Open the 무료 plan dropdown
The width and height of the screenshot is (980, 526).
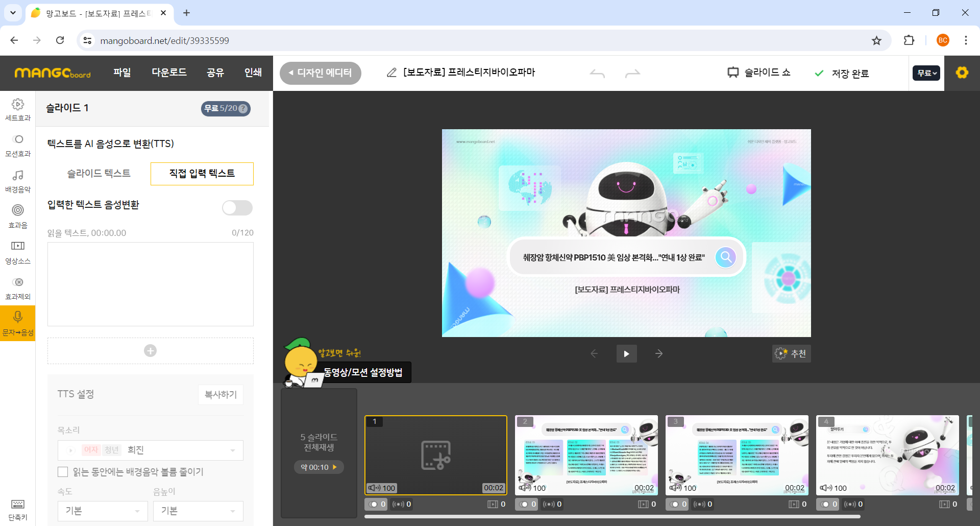click(x=926, y=73)
